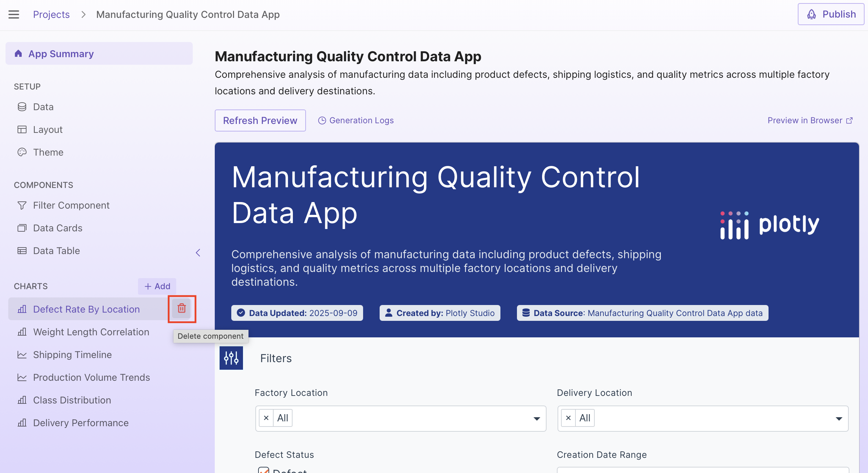868x473 pixels.
Task: Remove the All tag in Delivery Location
Action: [x=568, y=418]
